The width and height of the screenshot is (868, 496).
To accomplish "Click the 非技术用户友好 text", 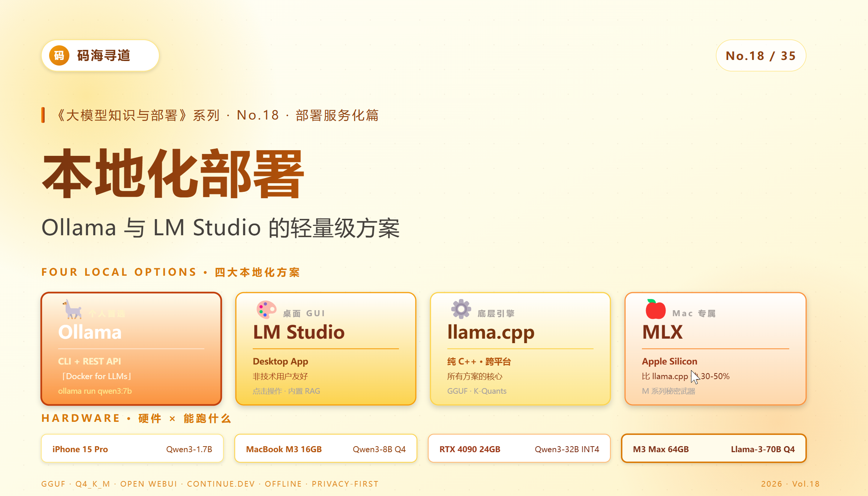I will [280, 376].
